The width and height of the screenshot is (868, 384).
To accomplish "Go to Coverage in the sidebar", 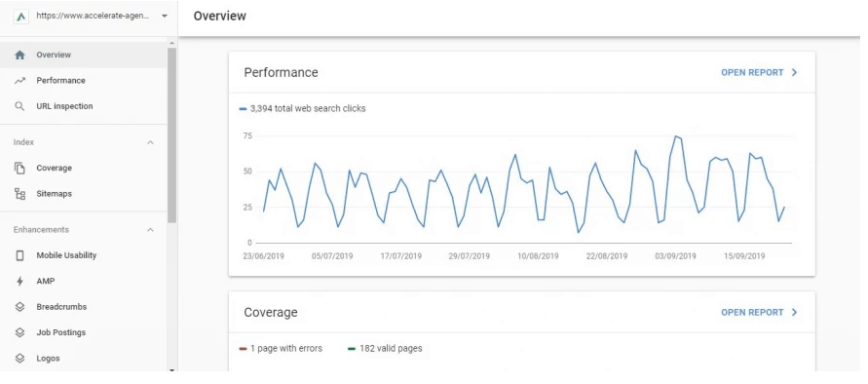I will point(84,168).
